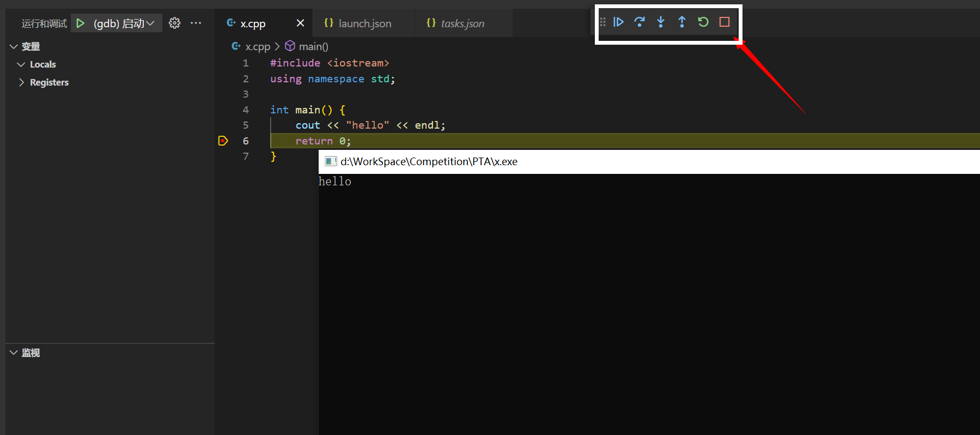Click the int main() code line
The image size is (980, 435).
tap(308, 110)
